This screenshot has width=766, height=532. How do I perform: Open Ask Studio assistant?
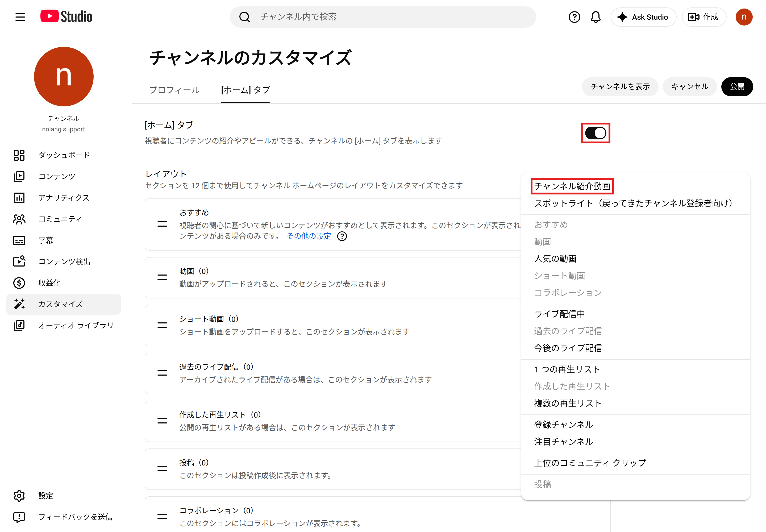(643, 17)
